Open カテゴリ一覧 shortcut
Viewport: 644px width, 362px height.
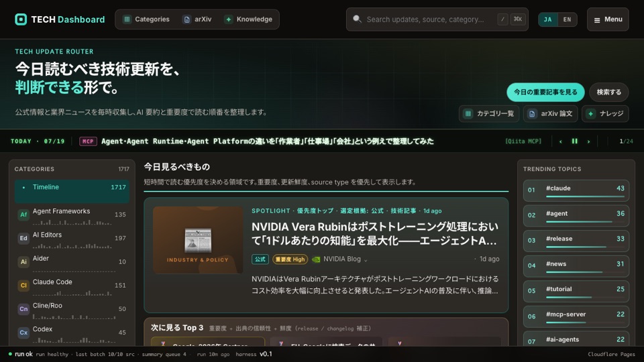pyautogui.click(x=489, y=114)
